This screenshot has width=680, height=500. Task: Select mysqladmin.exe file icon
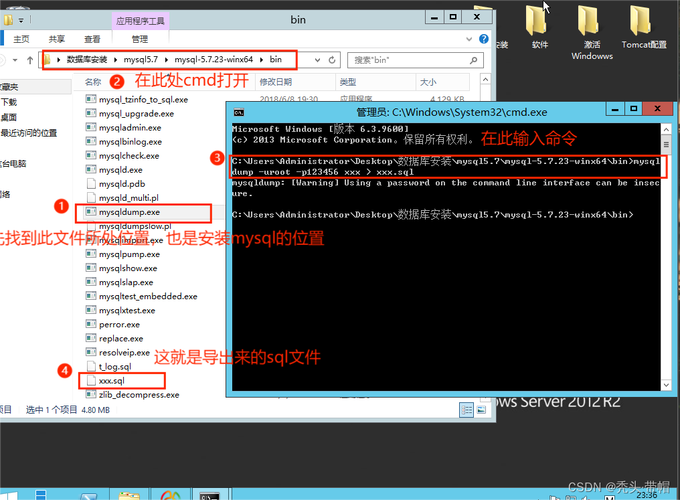(x=91, y=127)
